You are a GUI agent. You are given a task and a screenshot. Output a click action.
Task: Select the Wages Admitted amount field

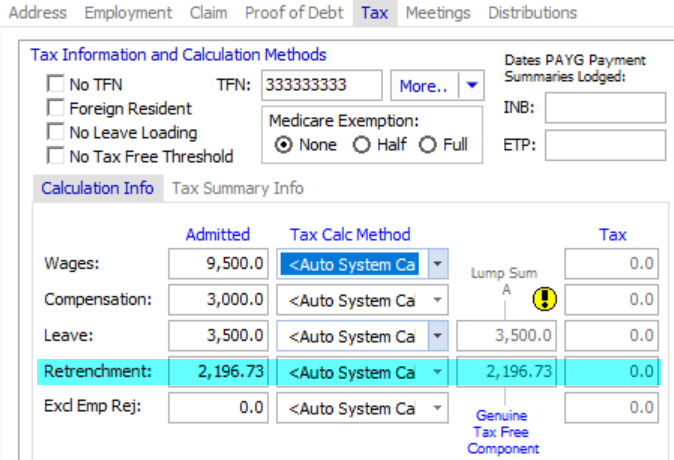(218, 265)
